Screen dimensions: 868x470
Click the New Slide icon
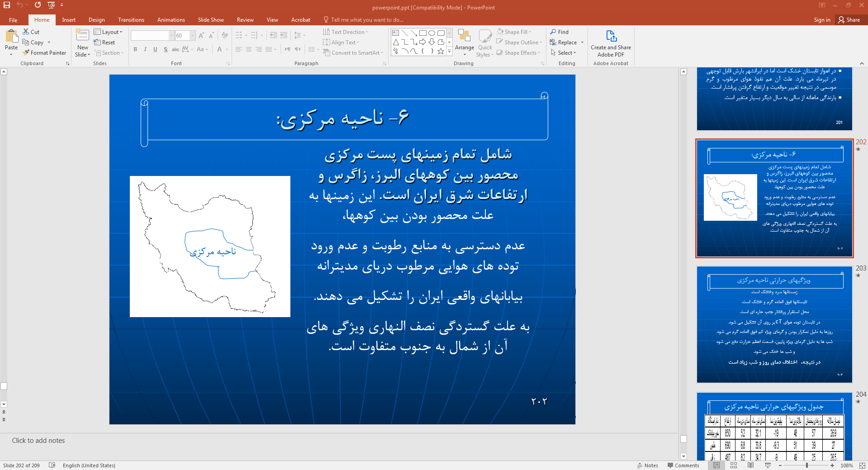82,35
